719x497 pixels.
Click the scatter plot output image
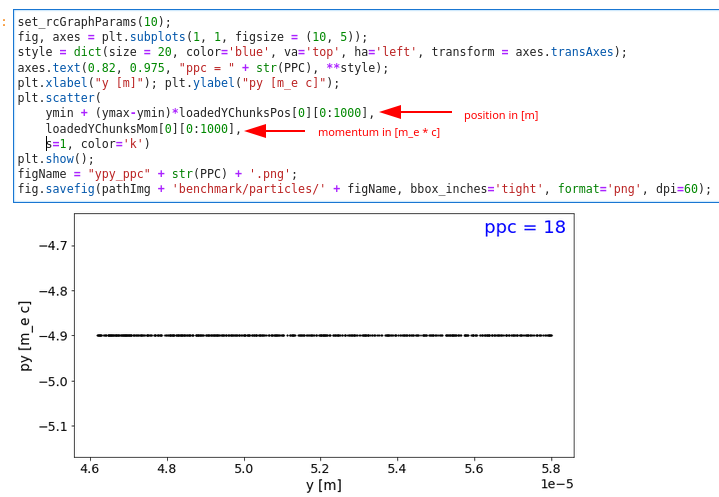click(x=297, y=353)
